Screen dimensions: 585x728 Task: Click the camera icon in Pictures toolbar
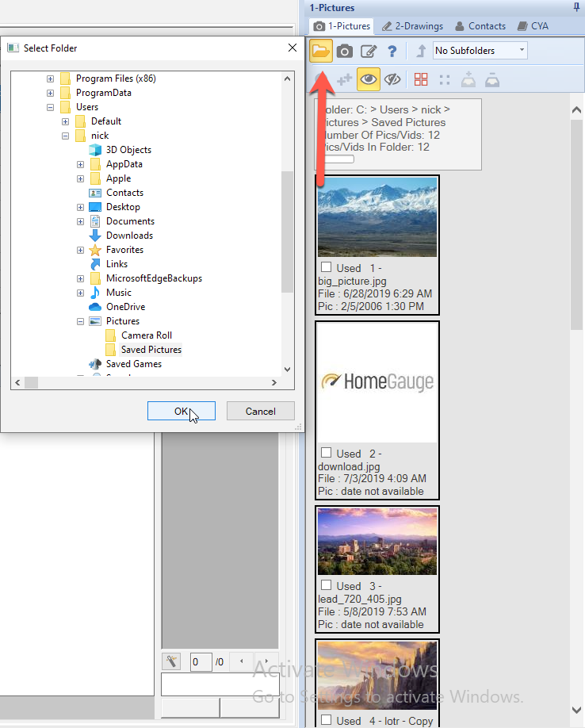[x=345, y=51]
